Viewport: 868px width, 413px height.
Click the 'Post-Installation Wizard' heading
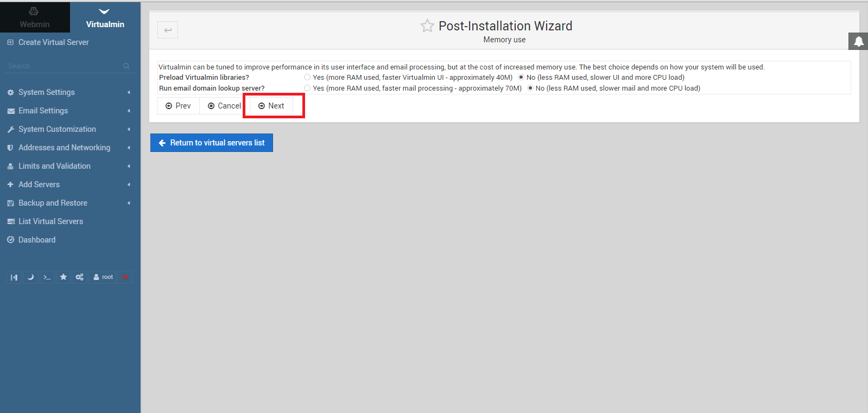pyautogui.click(x=505, y=26)
